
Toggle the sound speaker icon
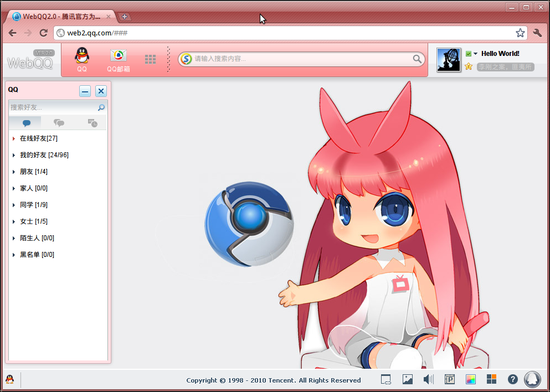point(428,379)
